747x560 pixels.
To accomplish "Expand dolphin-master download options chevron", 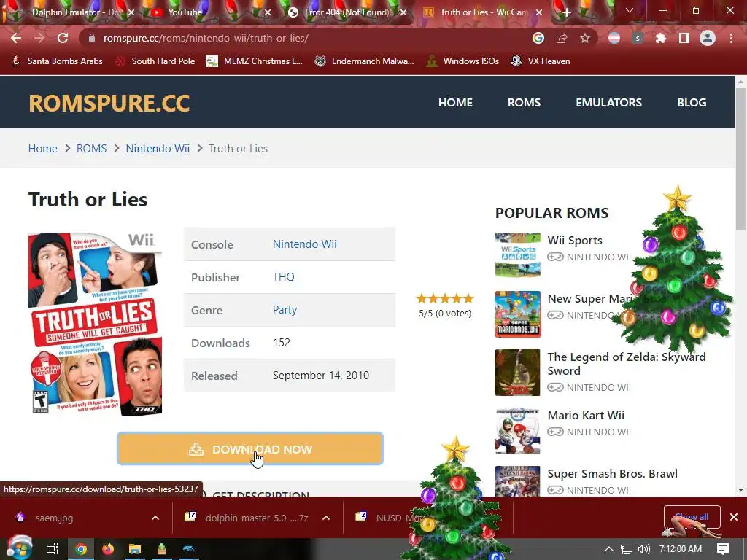I will (326, 518).
